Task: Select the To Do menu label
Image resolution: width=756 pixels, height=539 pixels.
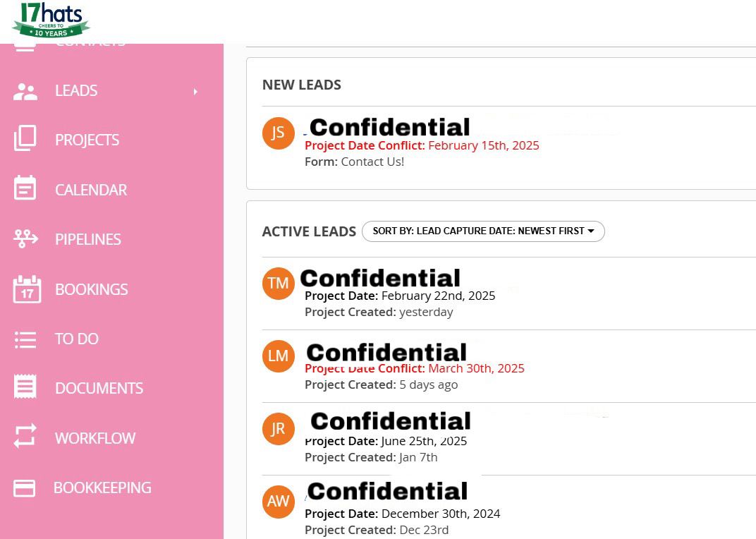Action: pos(77,339)
